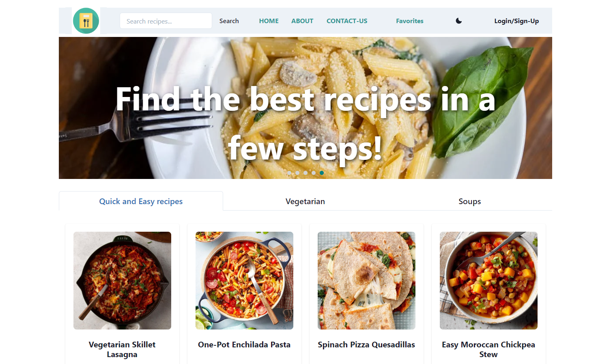This screenshot has height=364, width=611.
Task: Select the third carousel dot indicator
Action: 305,173
